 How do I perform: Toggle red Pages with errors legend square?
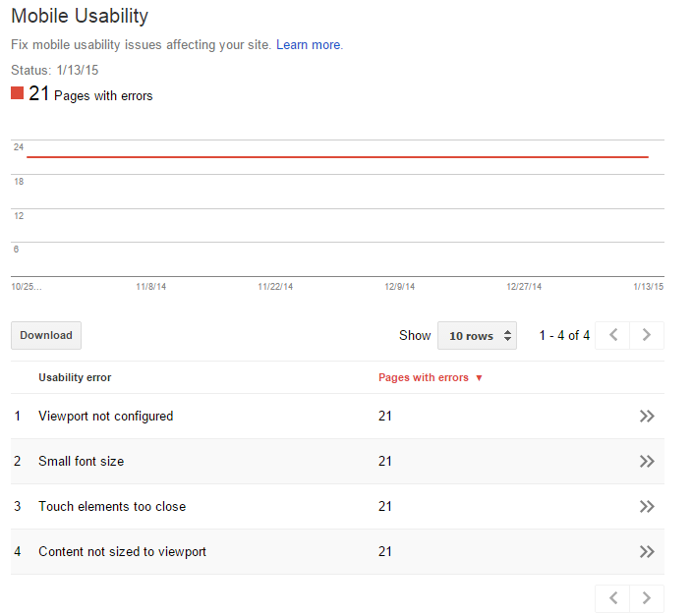click(18, 93)
